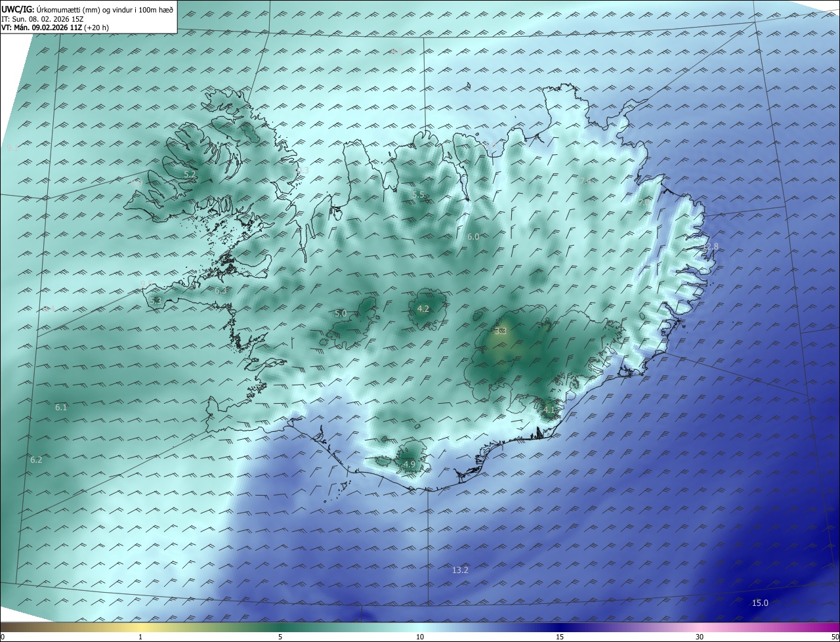Click the 5.5 value in northern Iceland
This screenshot has width=840, height=642.
[419, 195]
